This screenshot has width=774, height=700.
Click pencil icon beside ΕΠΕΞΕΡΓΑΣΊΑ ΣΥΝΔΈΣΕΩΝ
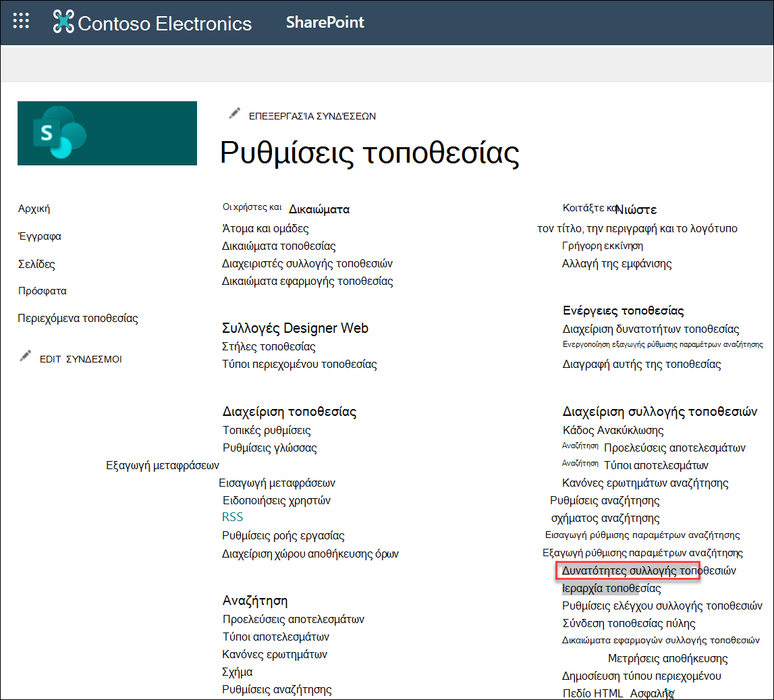[234, 114]
